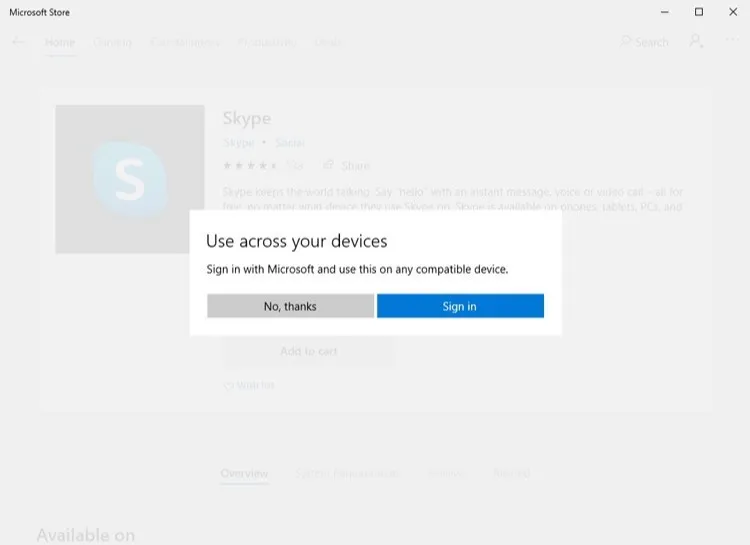This screenshot has width=750, height=545.
Task: Close the Microsoft Store window
Action: pos(733,12)
